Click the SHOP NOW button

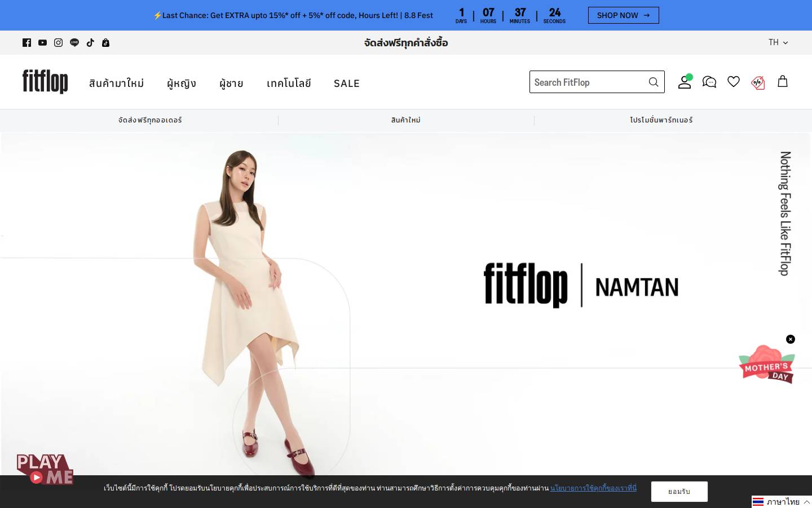[x=624, y=15]
